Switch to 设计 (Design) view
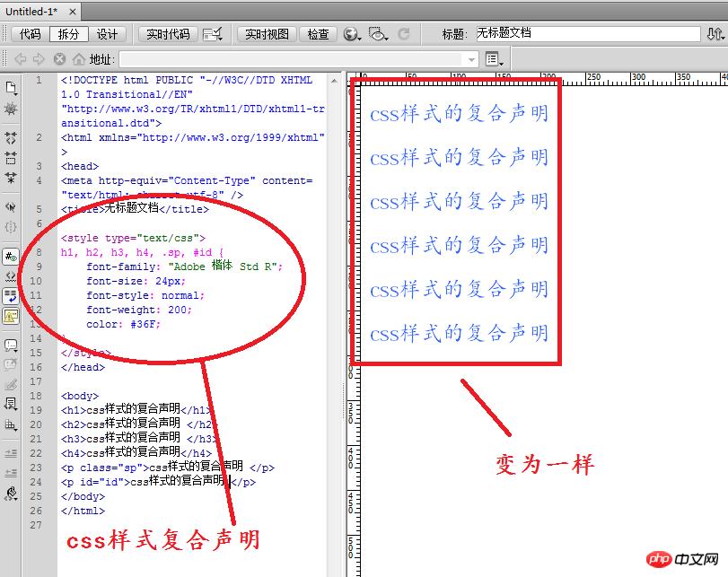728x577 pixels. pos(107,34)
